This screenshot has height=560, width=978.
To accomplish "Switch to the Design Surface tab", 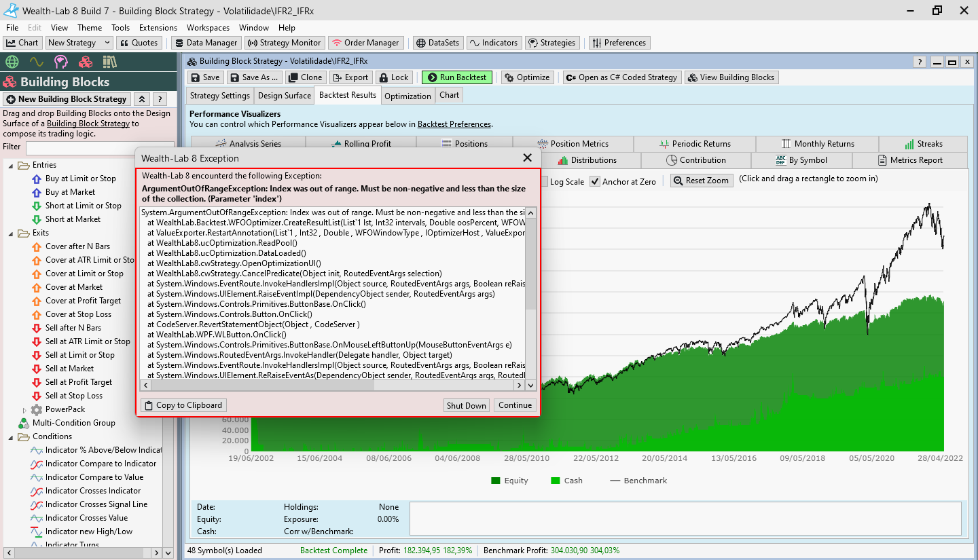I will (x=284, y=96).
